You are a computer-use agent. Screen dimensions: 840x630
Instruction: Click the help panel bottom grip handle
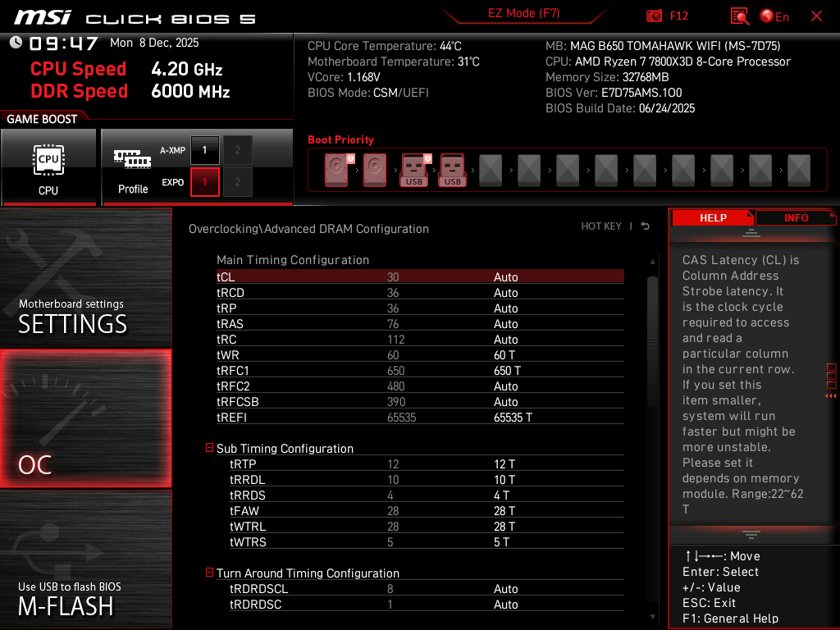pos(751,534)
